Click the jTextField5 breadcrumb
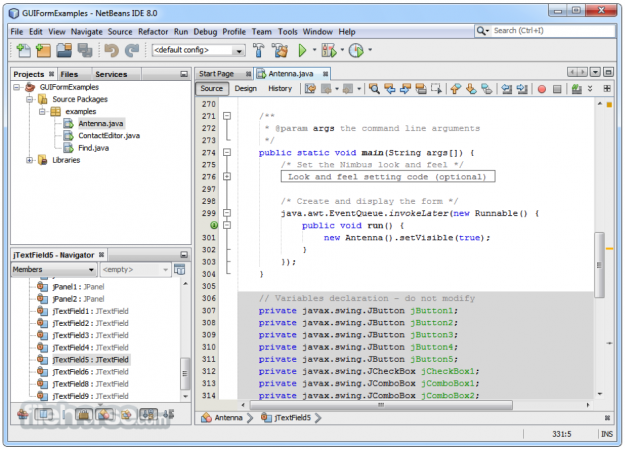The width and height of the screenshot is (625, 450). pos(287,418)
